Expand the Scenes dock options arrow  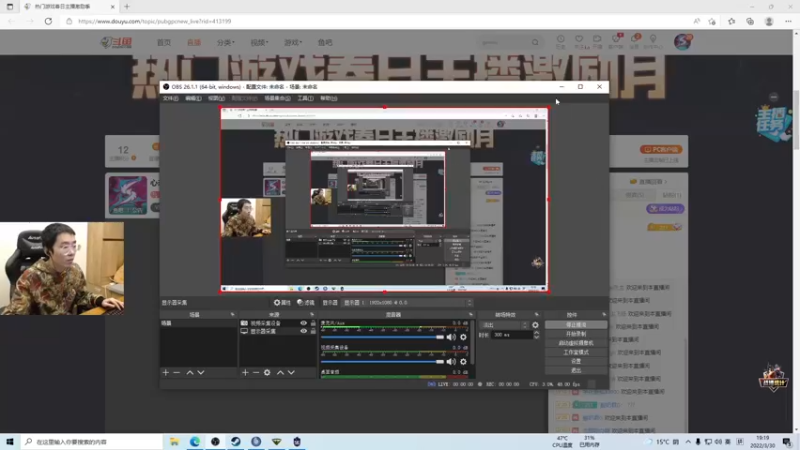(232, 315)
